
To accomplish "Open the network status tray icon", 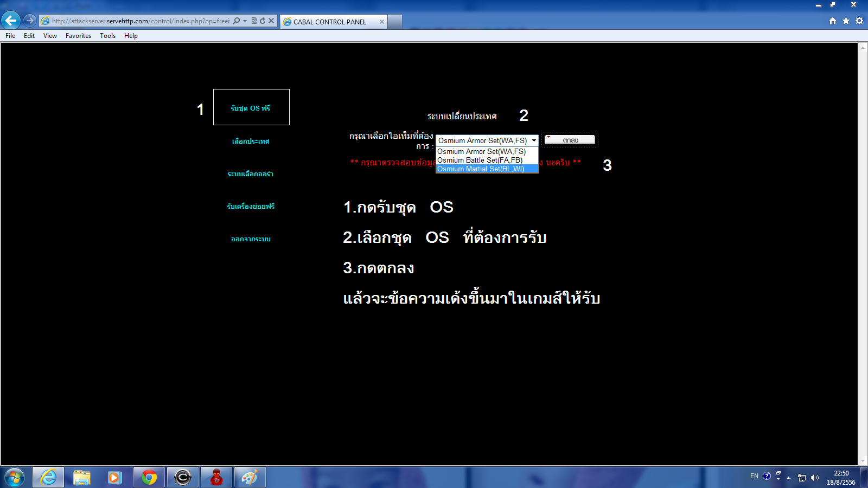I will coord(802,478).
